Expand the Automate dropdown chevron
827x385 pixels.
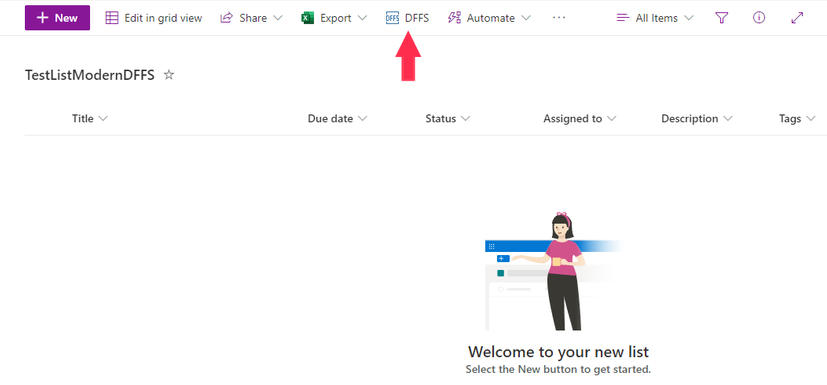526,18
